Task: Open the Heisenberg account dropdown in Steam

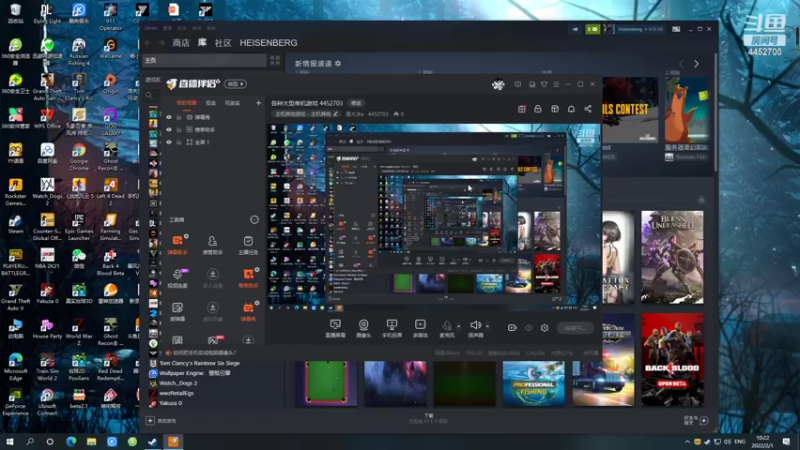Action: tap(640, 29)
